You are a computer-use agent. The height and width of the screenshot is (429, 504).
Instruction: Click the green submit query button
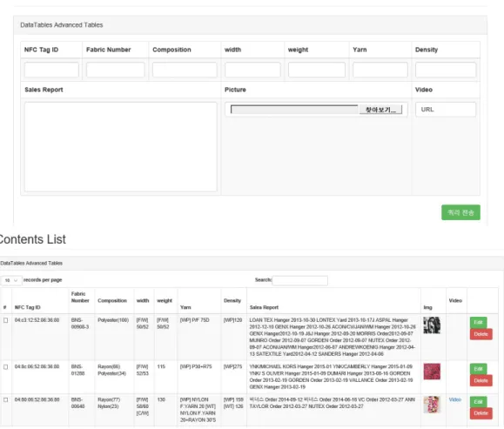460,212
